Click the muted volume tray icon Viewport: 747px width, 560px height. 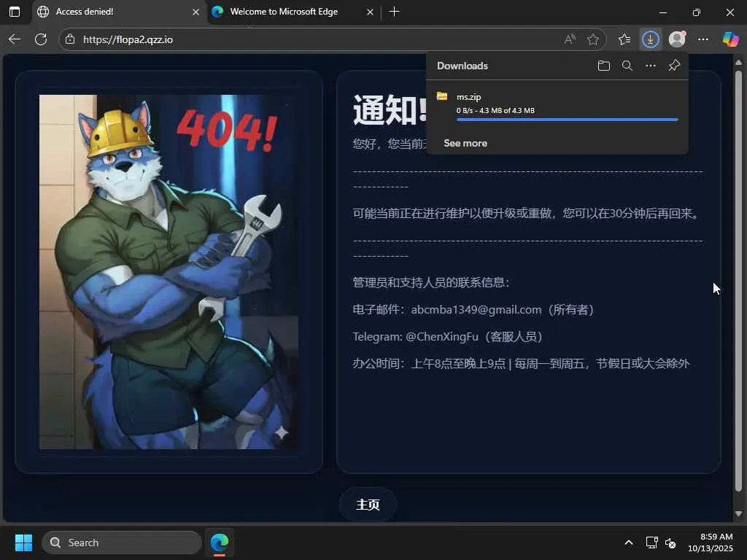click(x=670, y=542)
